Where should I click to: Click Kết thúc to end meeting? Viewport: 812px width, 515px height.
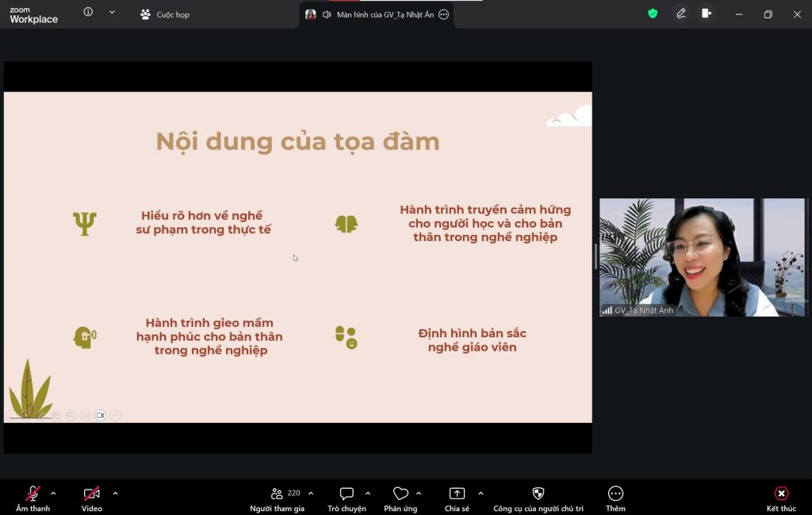click(781, 494)
